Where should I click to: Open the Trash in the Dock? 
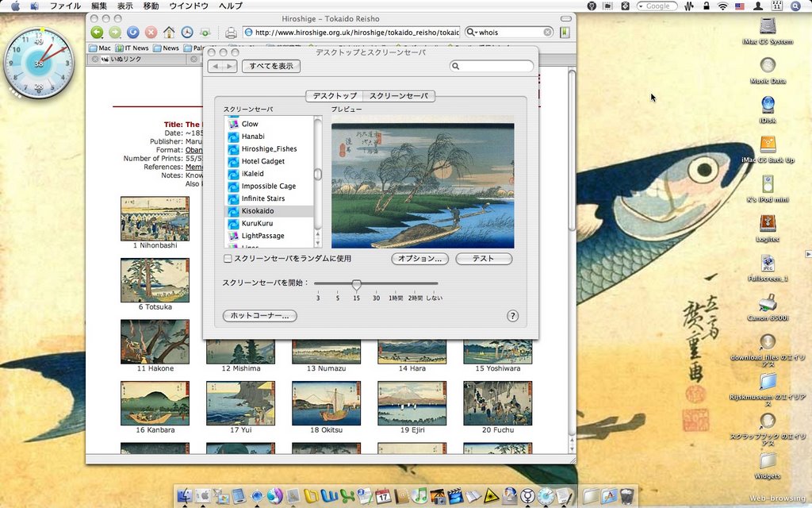(x=626, y=496)
